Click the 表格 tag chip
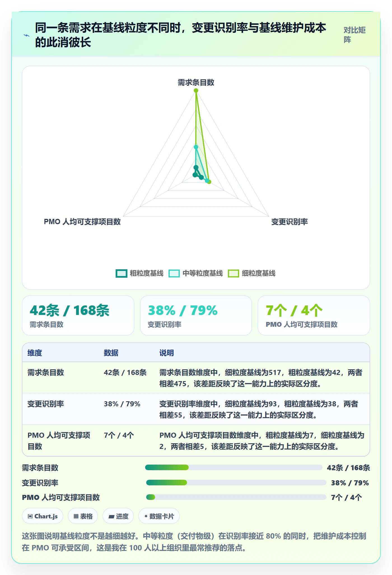Viewport: 392px width, 575px height. pyautogui.click(x=83, y=516)
